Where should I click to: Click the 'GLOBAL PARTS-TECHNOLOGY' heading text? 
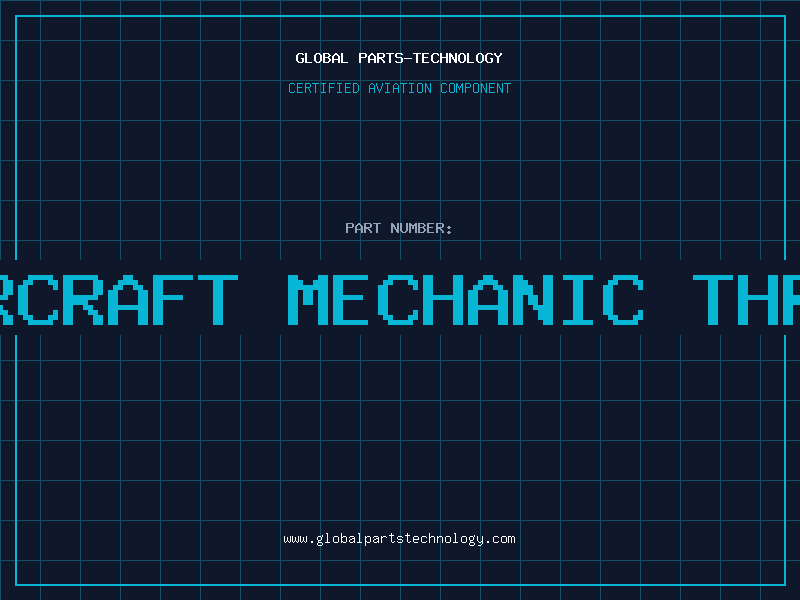[399, 58]
